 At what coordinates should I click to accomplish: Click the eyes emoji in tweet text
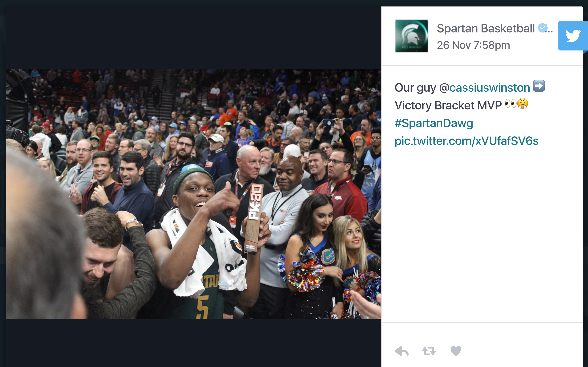[510, 104]
